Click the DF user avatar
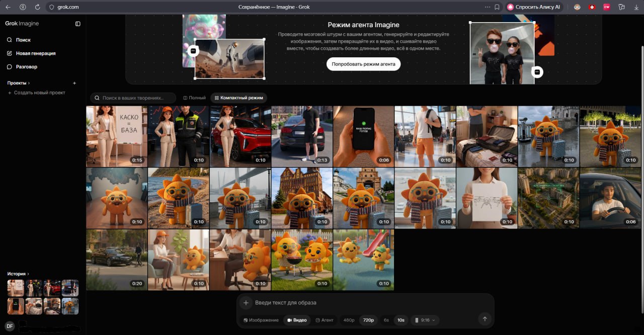Screen dimensions: 644x335 coord(10,326)
